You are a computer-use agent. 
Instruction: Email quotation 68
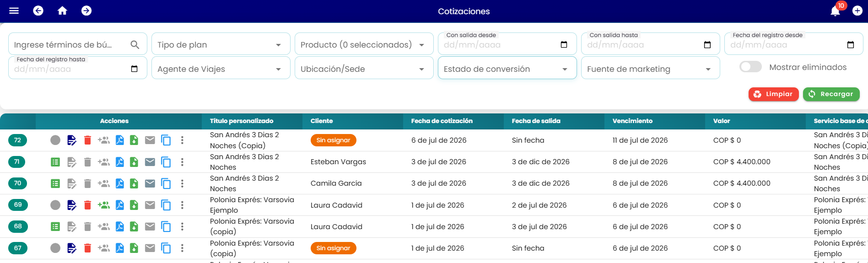point(150,226)
